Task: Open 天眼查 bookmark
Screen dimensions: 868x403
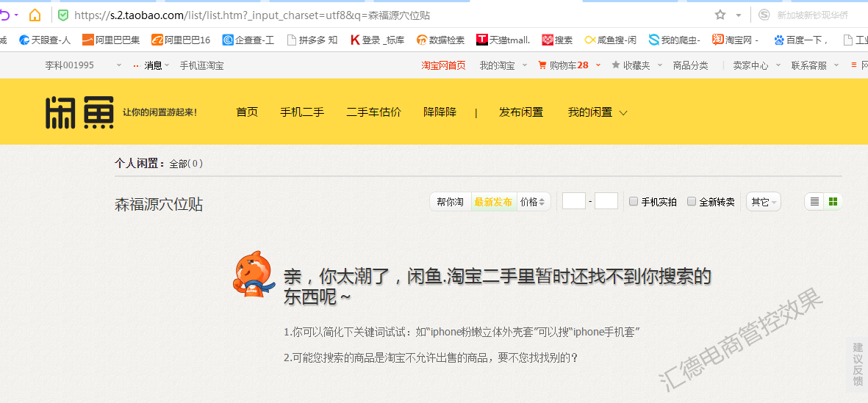Action: pyautogui.click(x=45, y=40)
